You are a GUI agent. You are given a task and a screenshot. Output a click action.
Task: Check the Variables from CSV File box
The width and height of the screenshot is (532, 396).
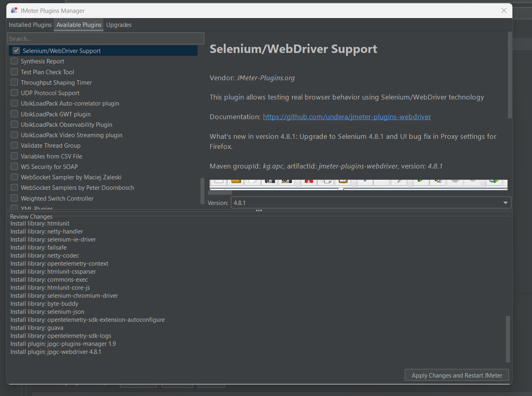tap(14, 156)
